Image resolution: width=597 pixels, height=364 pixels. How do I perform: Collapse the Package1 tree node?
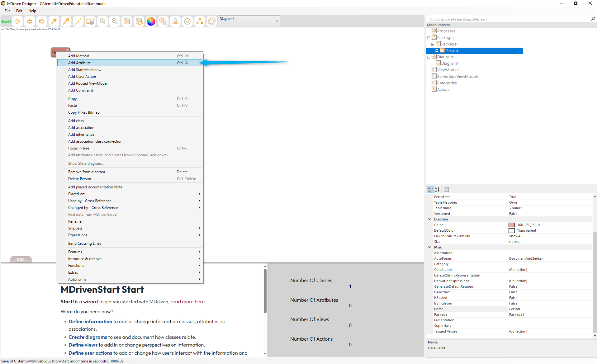[433, 44]
